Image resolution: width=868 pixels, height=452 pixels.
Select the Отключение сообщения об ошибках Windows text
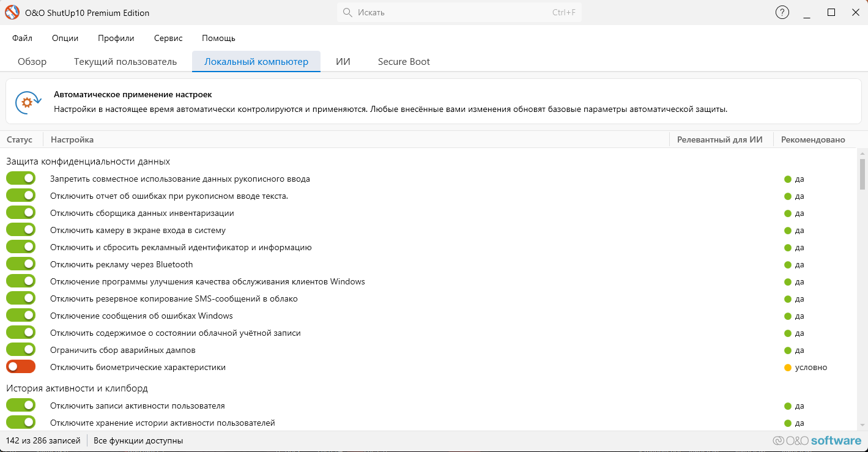[142, 316]
